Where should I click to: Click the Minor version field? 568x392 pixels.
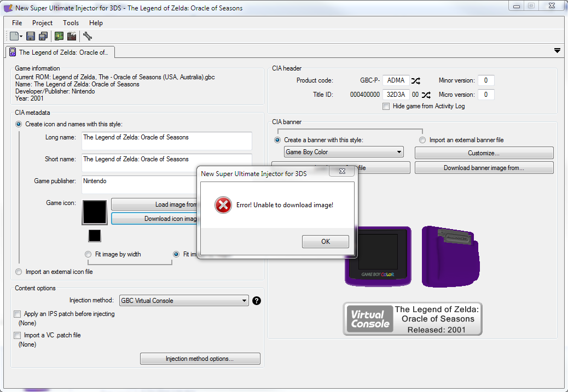[x=486, y=80]
